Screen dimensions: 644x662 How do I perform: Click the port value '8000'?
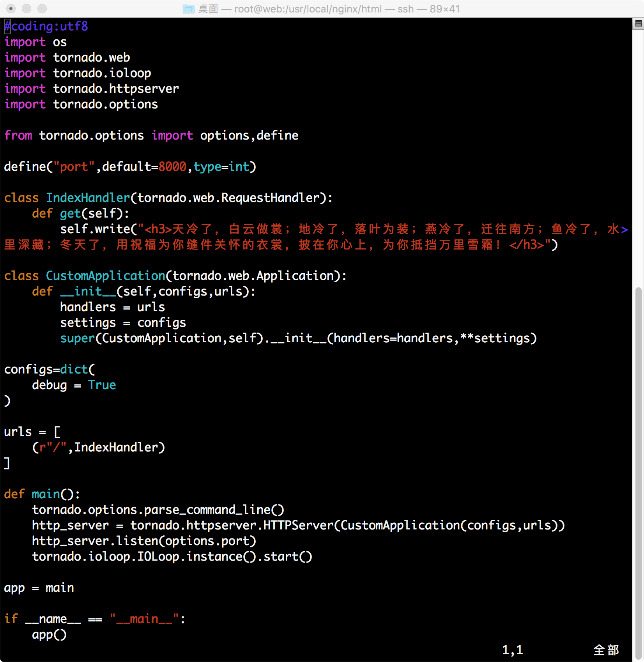(x=172, y=166)
